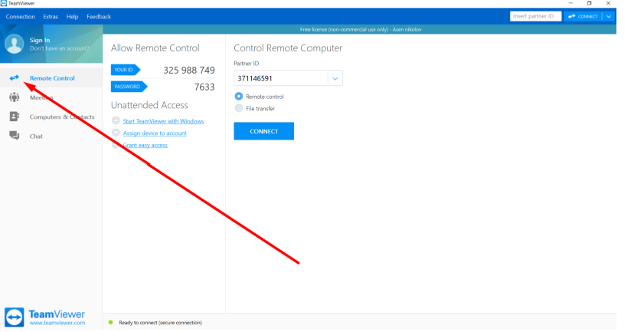The width and height of the screenshot is (644, 332).
Task: Open Assign device to account link
Action: coord(155,133)
